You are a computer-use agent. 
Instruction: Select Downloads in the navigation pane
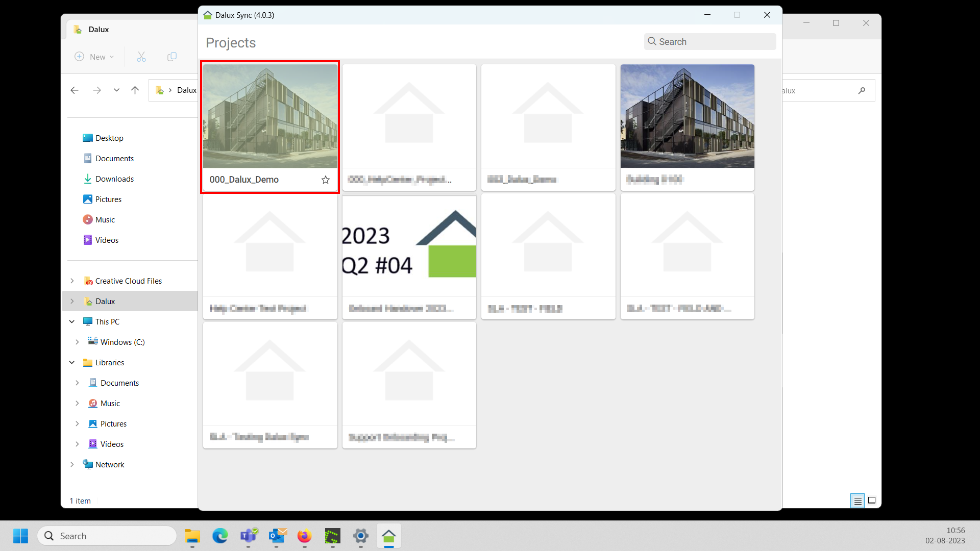point(114,179)
